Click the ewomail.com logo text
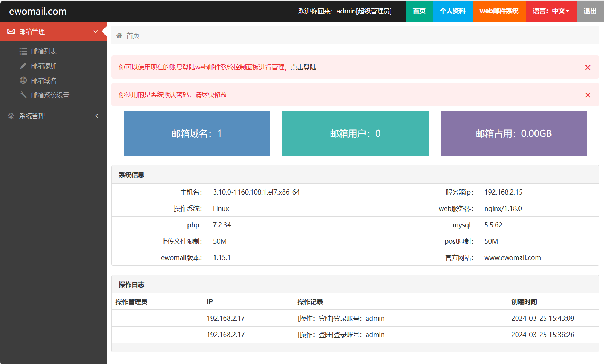Image resolution: width=604 pixels, height=364 pixels. tap(38, 11)
